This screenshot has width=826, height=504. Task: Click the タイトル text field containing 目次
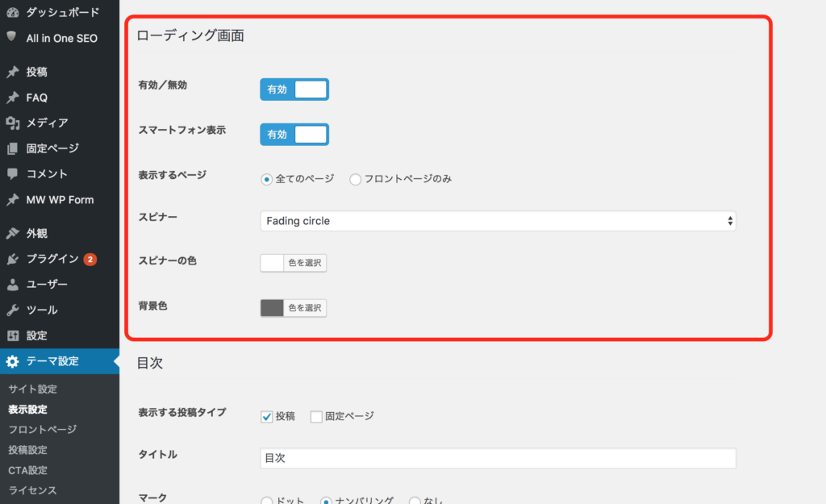point(498,458)
